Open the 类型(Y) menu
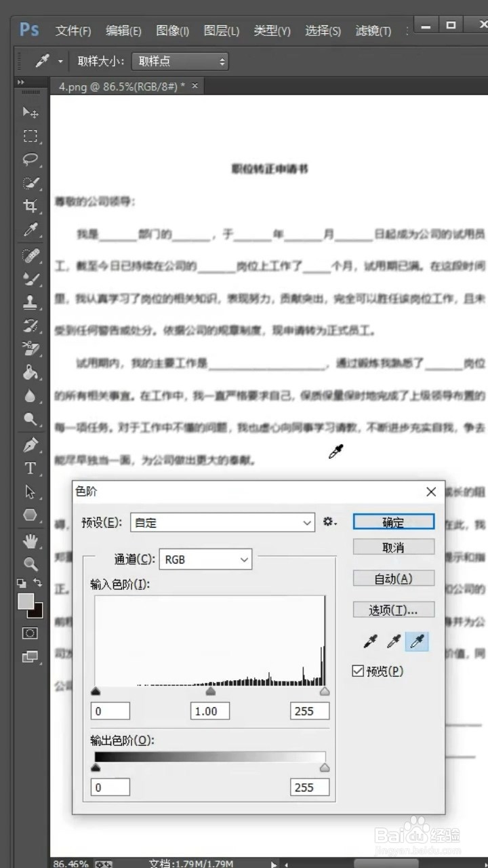The height and width of the screenshot is (868, 488). 272,31
